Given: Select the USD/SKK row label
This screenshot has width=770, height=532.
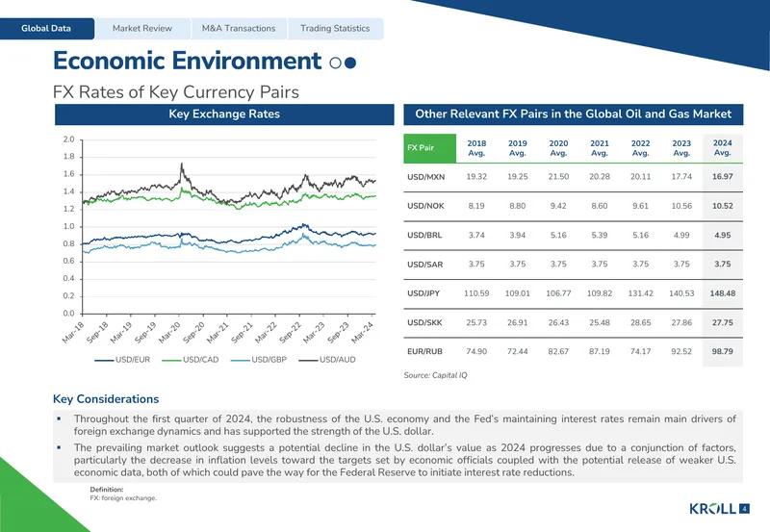Looking at the screenshot, I should [x=424, y=323].
